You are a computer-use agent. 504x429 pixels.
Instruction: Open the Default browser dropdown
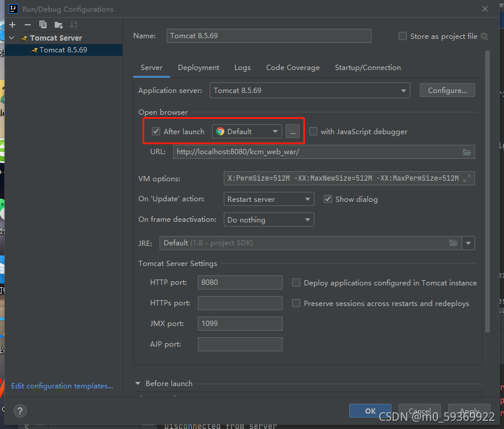(247, 131)
